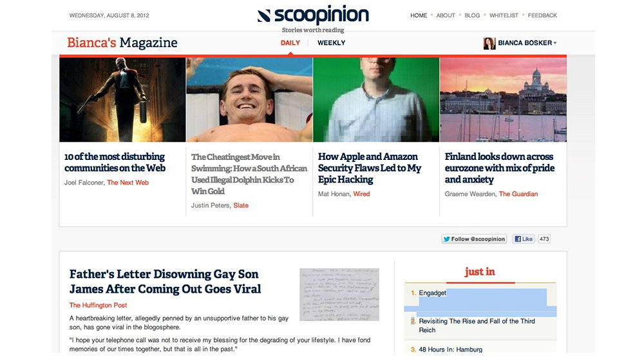Open the handwritten letter thumbnail
644x363 pixels.
click(x=339, y=295)
